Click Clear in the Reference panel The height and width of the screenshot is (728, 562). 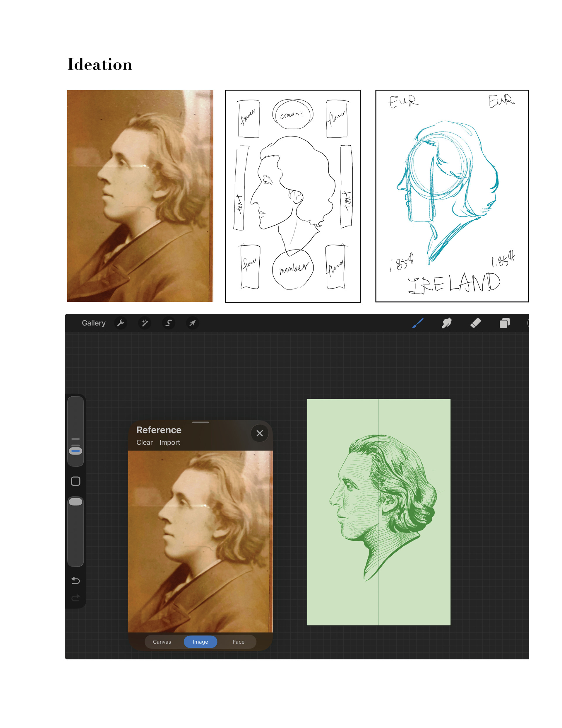[x=144, y=442]
